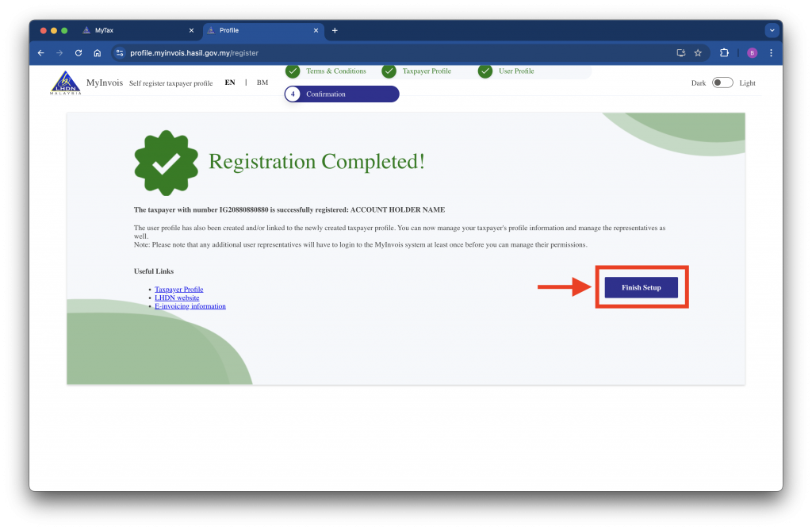Open the Taxpayer Profile link
This screenshot has height=530, width=812.
178,290
